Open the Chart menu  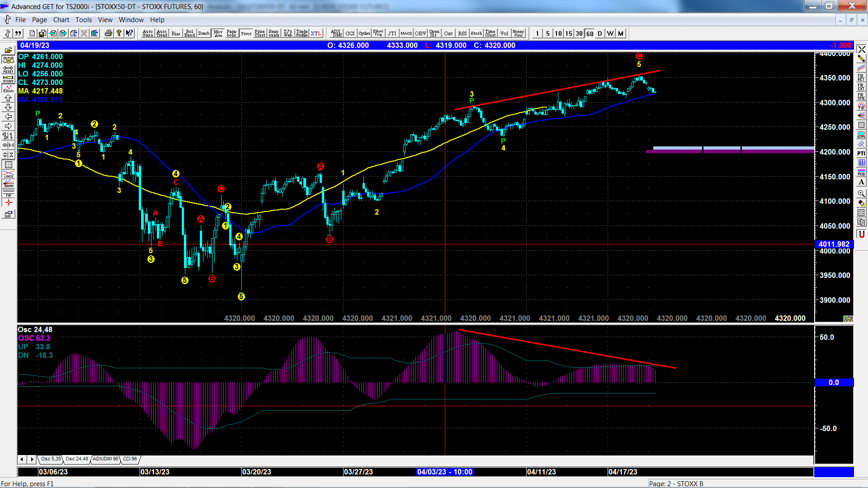point(61,20)
